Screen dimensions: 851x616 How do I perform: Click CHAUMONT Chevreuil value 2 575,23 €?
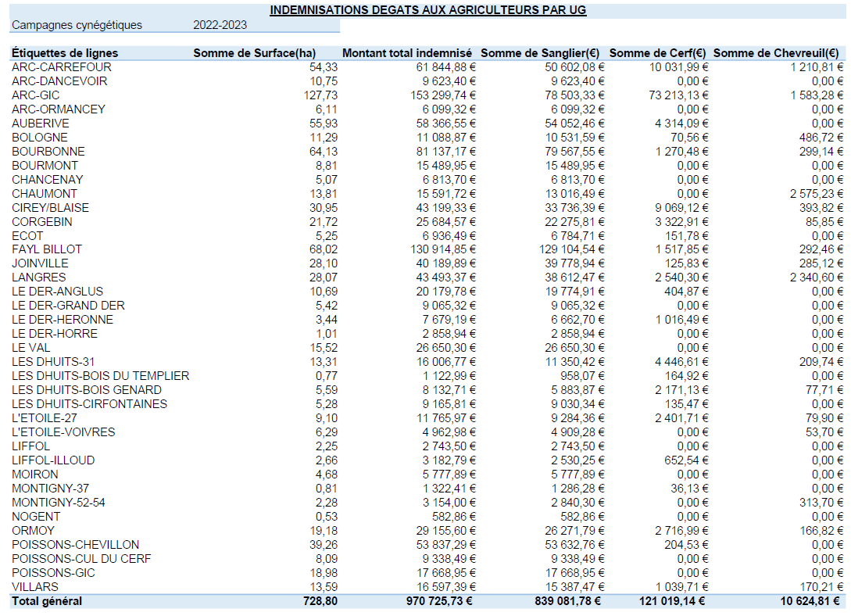click(817, 195)
